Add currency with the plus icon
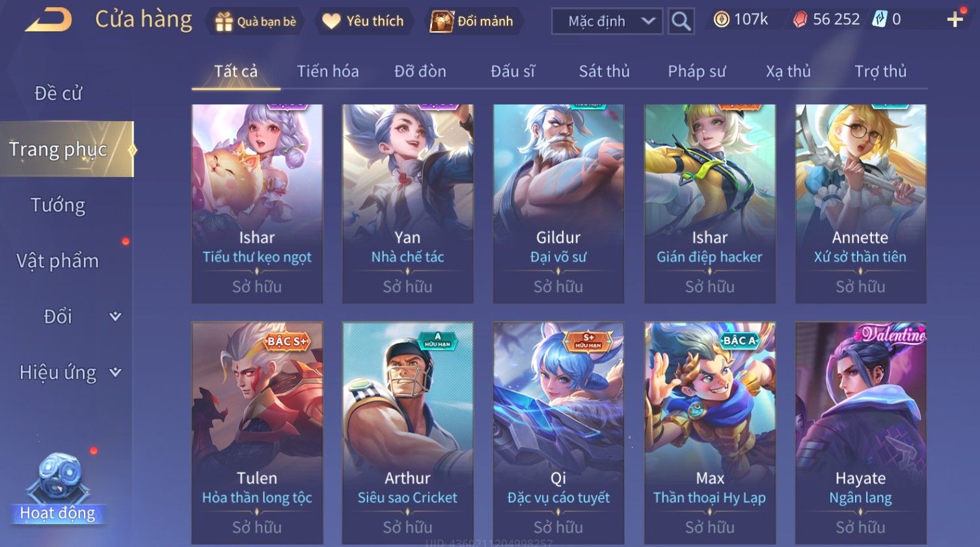The height and width of the screenshot is (547, 980). (955, 20)
